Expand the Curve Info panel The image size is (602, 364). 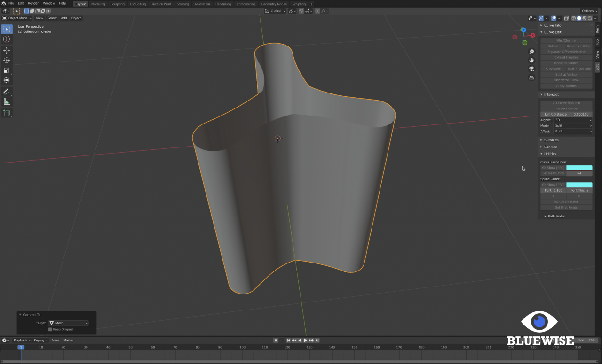552,25
